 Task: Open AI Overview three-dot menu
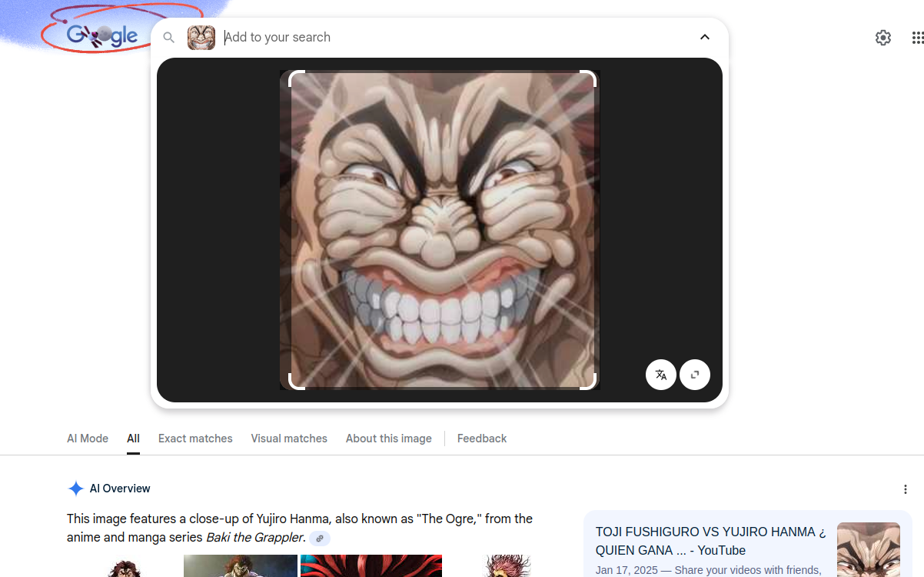[x=906, y=489]
